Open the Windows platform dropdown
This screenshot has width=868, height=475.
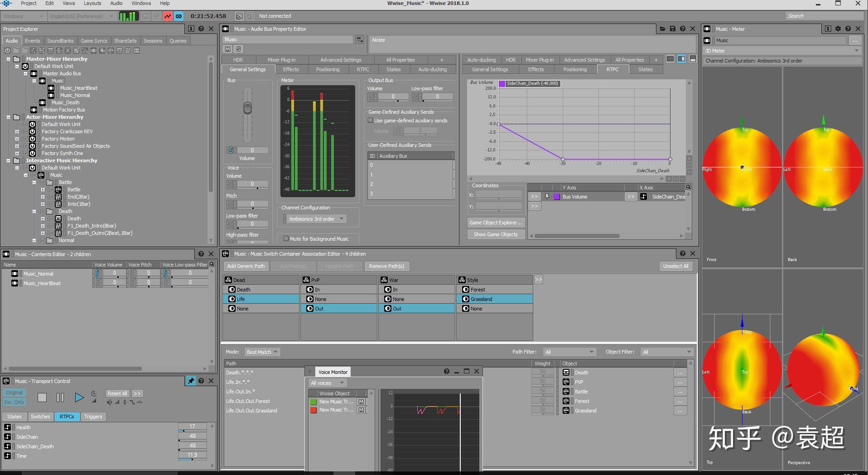(x=23, y=16)
